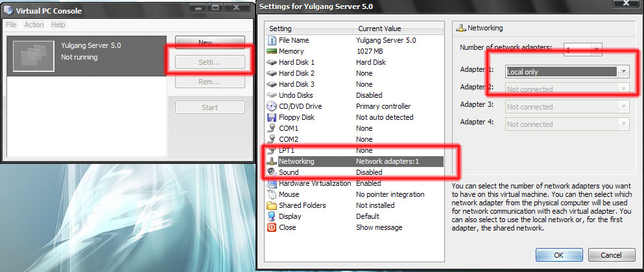Click the disabled Adapter 4 dropdown
Screen dimensions: 644x272
coord(567,124)
